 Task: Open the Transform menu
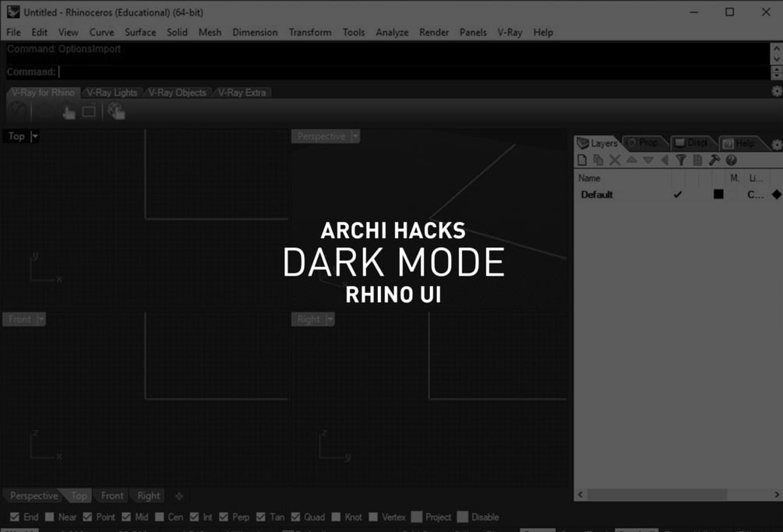[x=309, y=33]
